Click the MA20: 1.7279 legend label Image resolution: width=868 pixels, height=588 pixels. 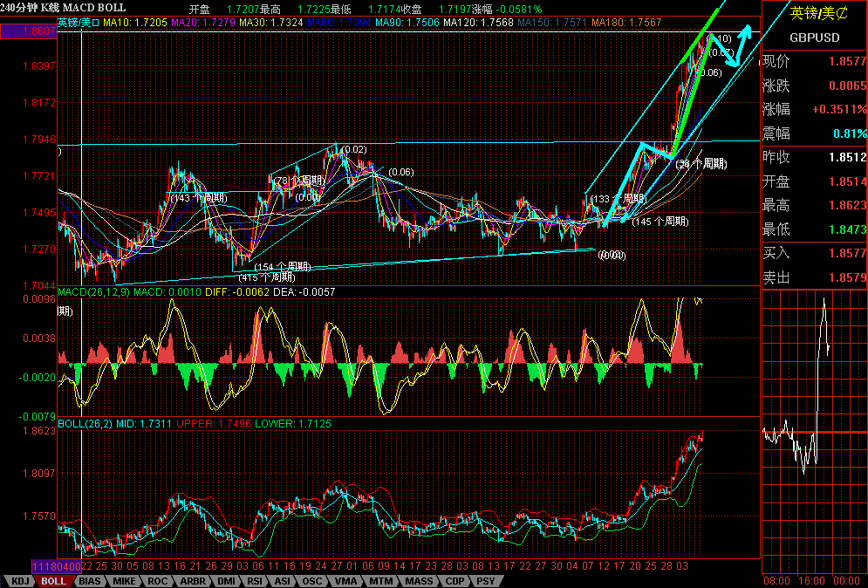point(204,23)
